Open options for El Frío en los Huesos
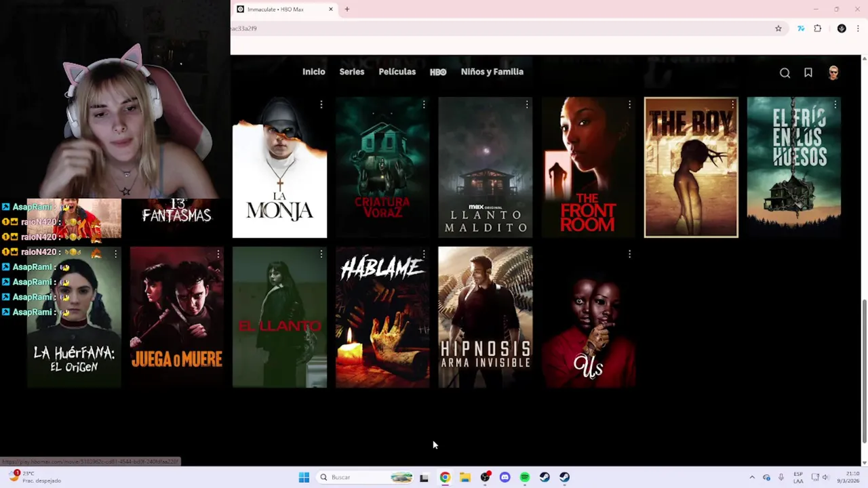Image resolution: width=868 pixels, height=488 pixels. pos(835,104)
